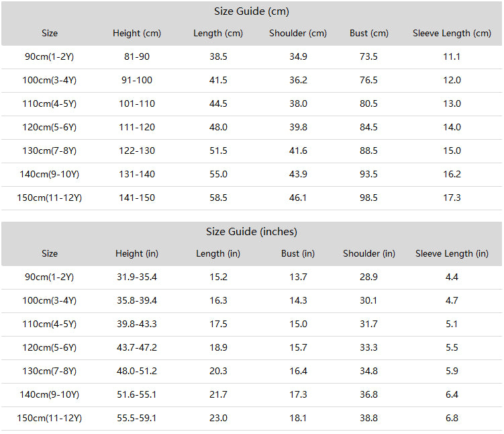Select the 98.5 bust value
Viewport: 504px width, 434px height.
368,198
